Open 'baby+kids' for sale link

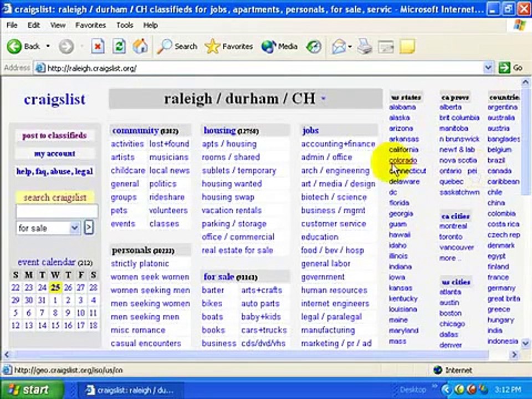(x=261, y=316)
